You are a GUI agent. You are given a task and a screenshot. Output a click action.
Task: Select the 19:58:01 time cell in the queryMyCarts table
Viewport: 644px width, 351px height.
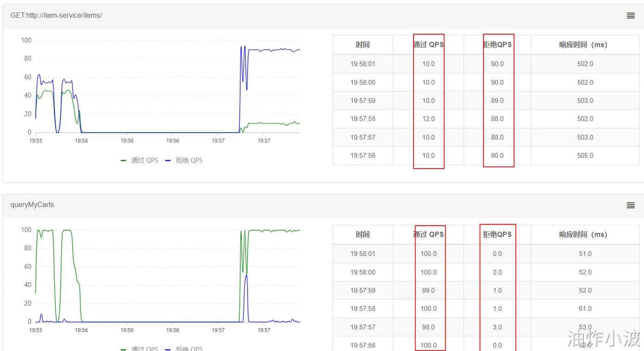pyautogui.click(x=363, y=254)
